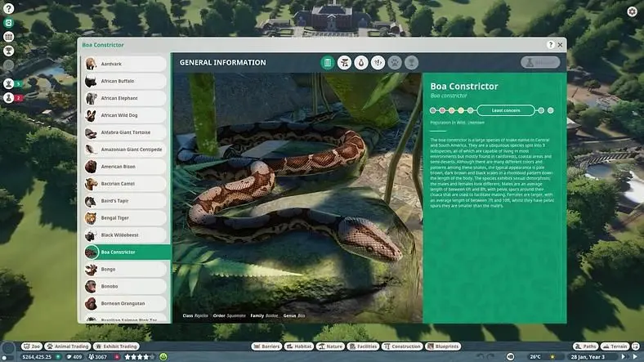Click the guest count 3067
The height and width of the screenshot is (362, 644).
pos(98,357)
